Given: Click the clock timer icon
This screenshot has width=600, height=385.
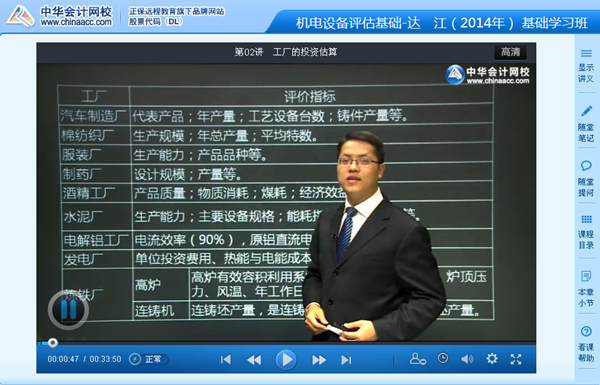Looking at the screenshot, I should [443, 358].
